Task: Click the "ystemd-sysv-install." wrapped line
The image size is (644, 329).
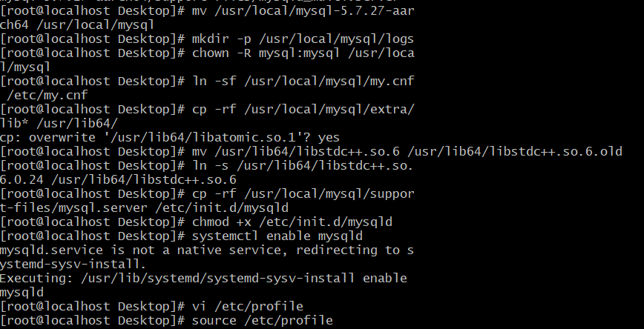Action: (x=74, y=264)
